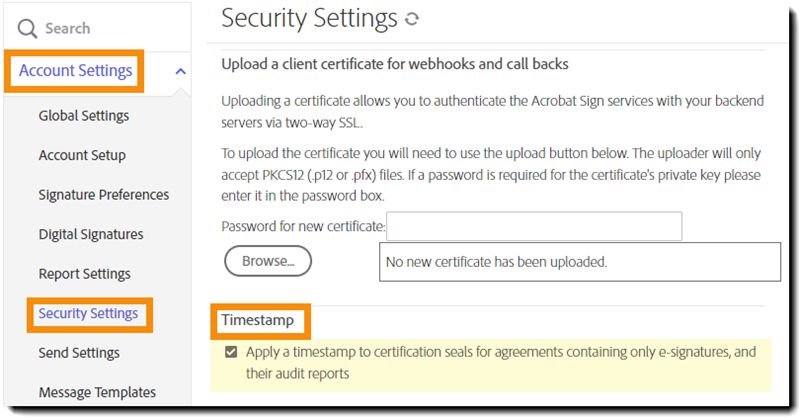Viewport: 799px width, 417px height.
Task: Click the Security Settings page title
Action: click(x=309, y=18)
